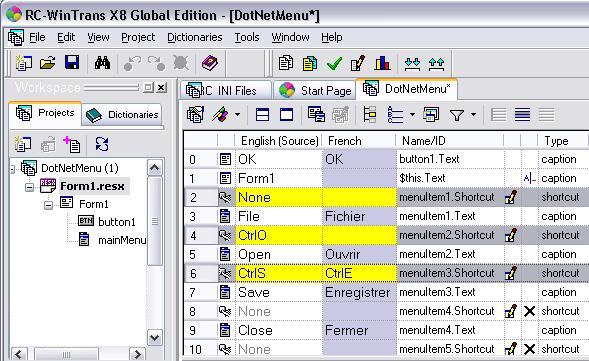Image resolution: width=589 pixels, height=361 pixels.
Task: Click the French column header
Action: [x=358, y=141]
